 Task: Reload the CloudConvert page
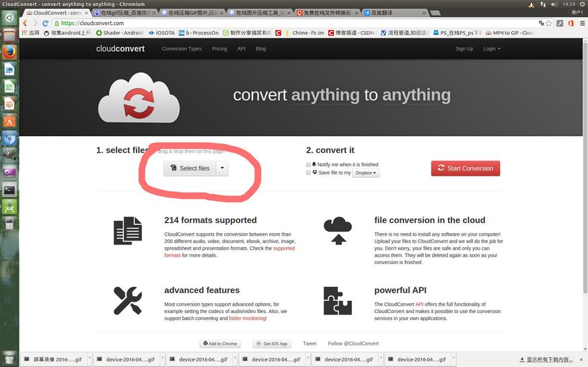[45, 24]
